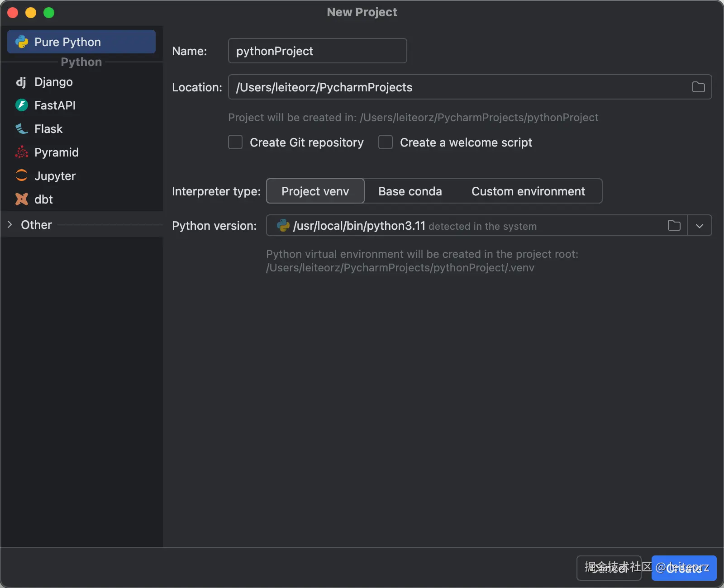
Task: Switch interpreter type to Base conda
Action: (x=410, y=191)
